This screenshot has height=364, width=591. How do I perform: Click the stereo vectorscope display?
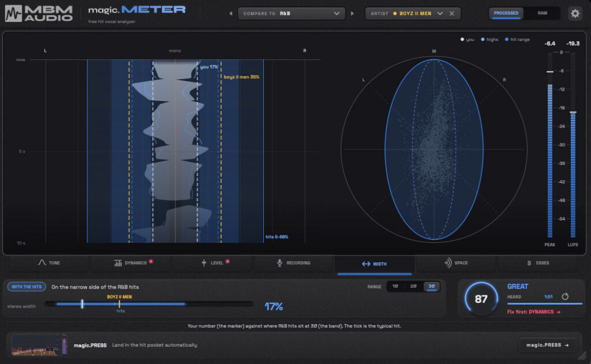coord(434,149)
